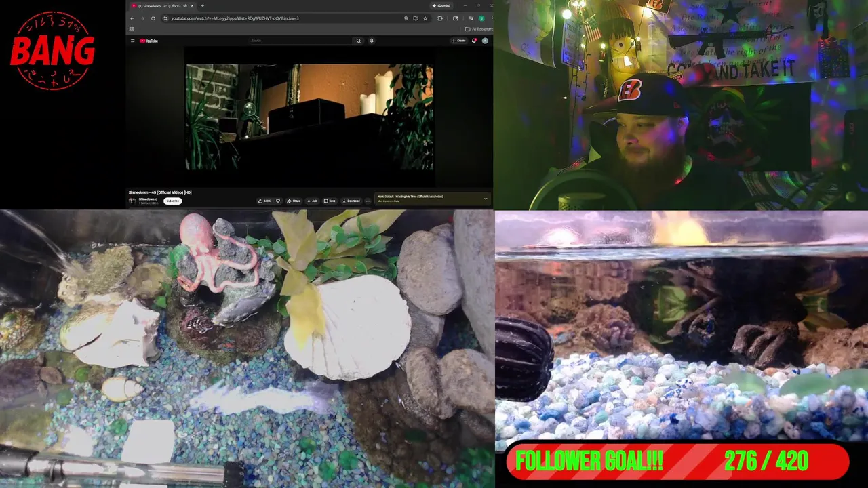Open the browser extensions puzzle icon
This screenshot has height=488, width=868.
440,18
